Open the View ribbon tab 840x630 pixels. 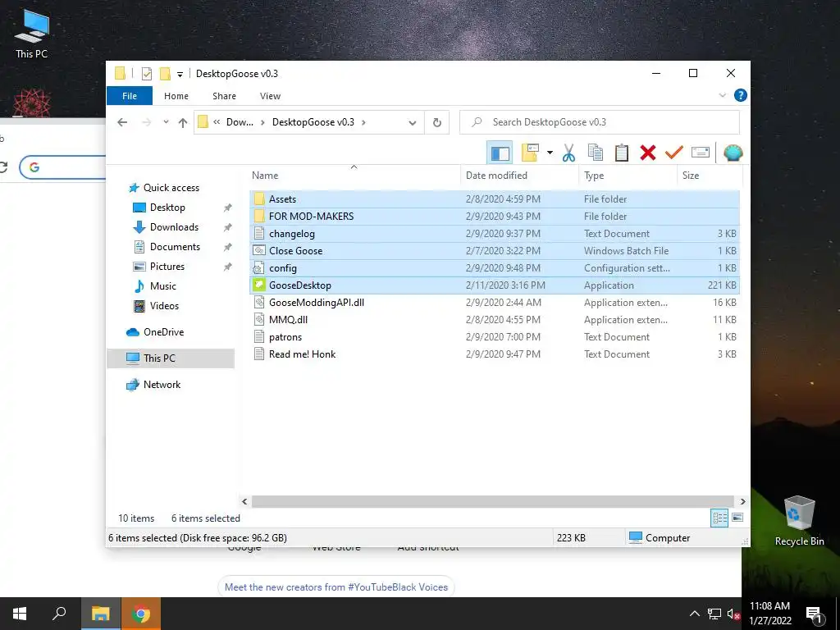click(x=270, y=96)
